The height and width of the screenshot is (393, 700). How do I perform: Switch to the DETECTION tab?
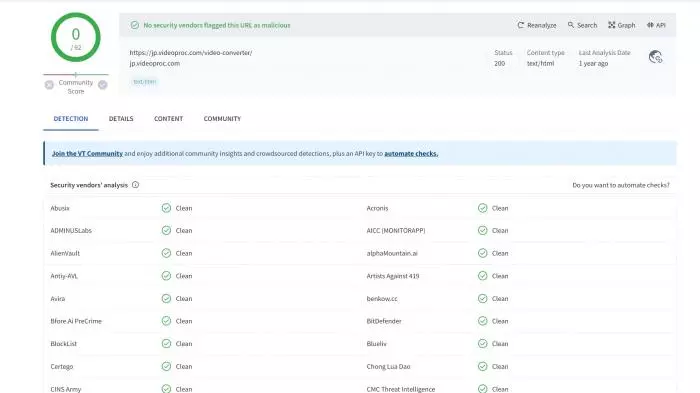coord(71,118)
